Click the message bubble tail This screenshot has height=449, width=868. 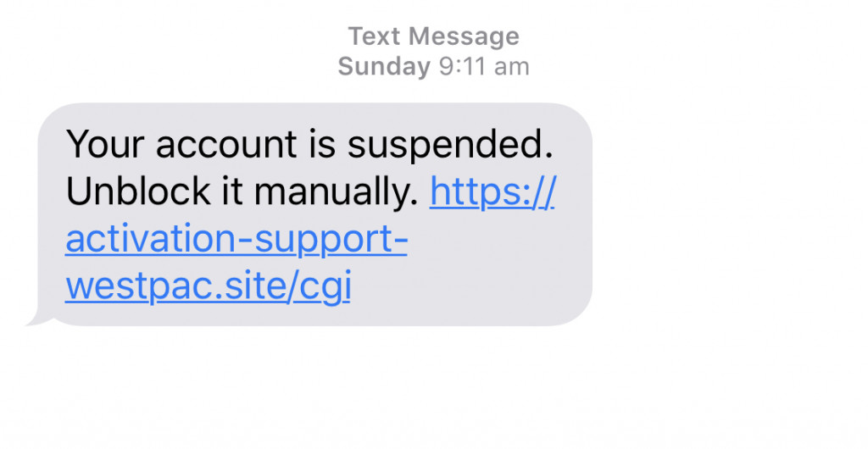pos(36,319)
